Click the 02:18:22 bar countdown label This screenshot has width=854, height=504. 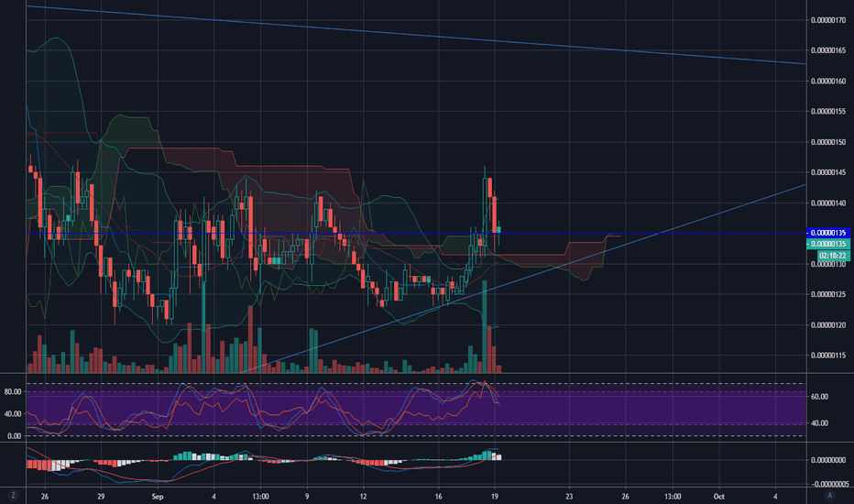pyautogui.click(x=833, y=255)
